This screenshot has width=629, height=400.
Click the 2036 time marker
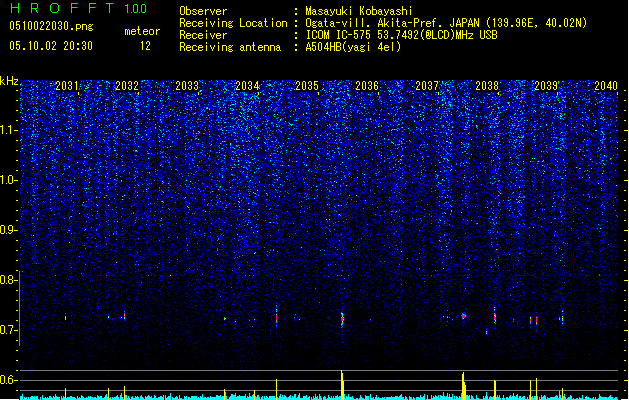coord(367,86)
